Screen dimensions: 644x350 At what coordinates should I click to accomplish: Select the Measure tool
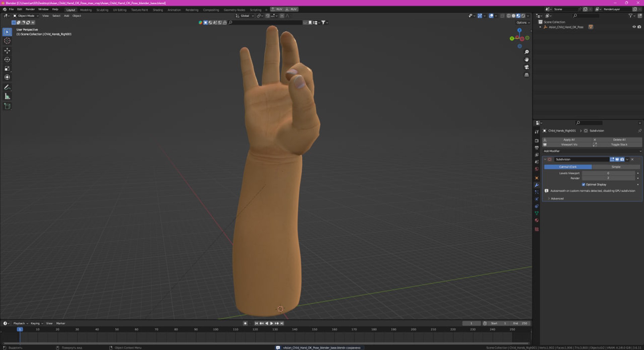[7, 97]
